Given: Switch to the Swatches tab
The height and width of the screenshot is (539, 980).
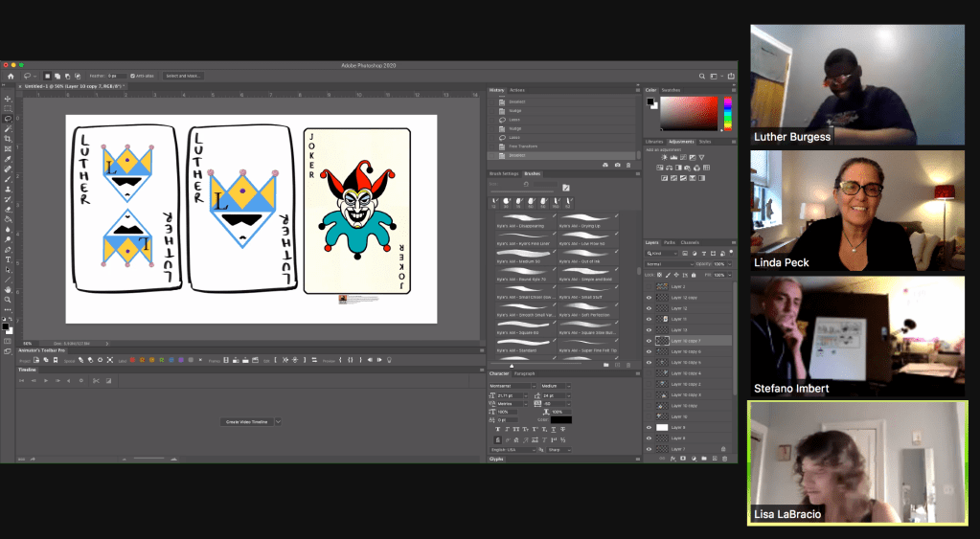Looking at the screenshot, I should pos(671,90).
